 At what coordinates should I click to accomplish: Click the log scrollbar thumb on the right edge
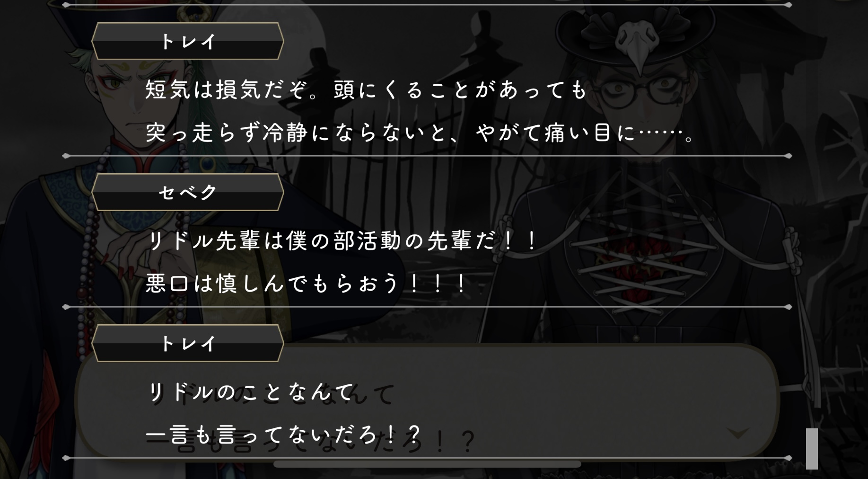pyautogui.click(x=812, y=449)
